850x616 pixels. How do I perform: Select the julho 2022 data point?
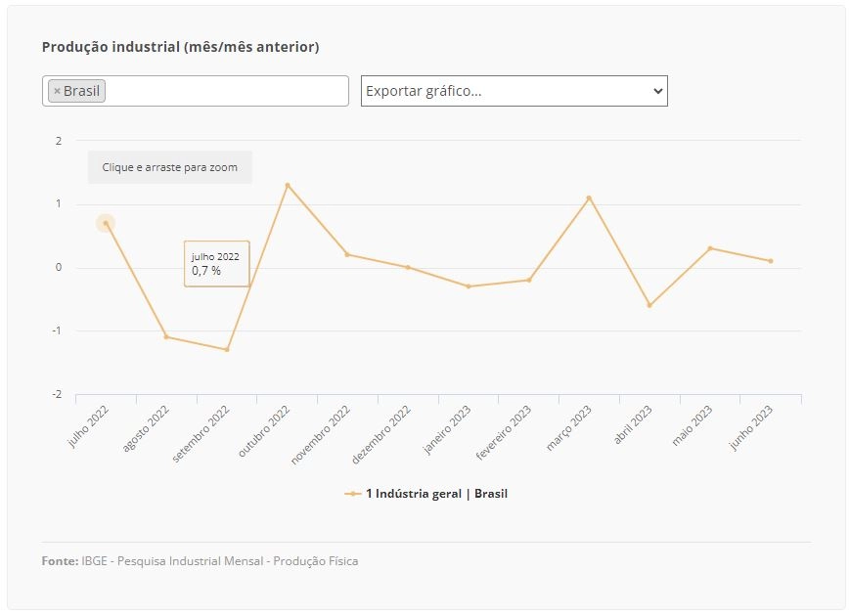[106, 223]
